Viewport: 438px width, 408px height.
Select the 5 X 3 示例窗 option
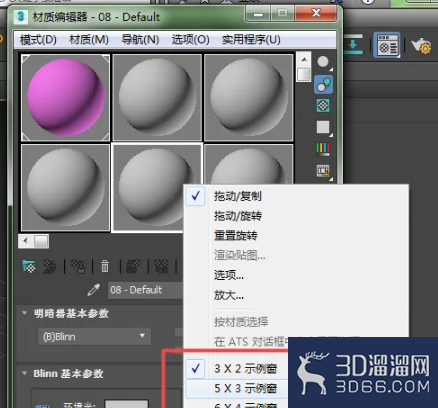tap(237, 388)
